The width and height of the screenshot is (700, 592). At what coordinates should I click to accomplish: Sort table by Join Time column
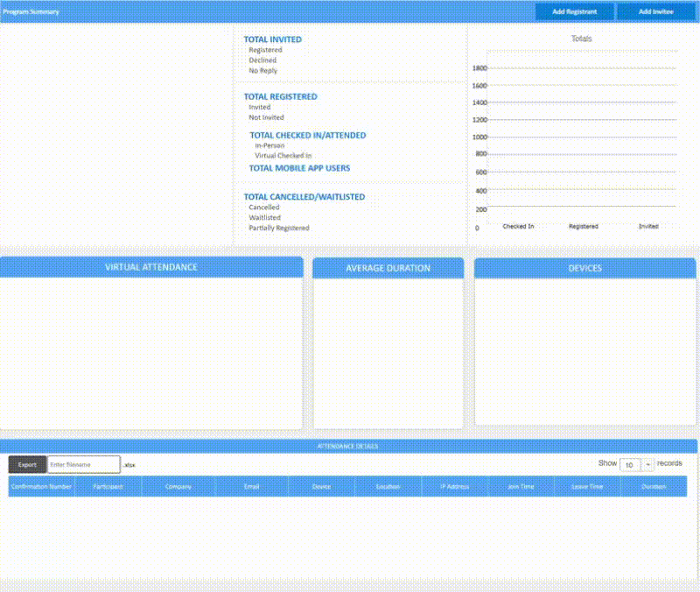click(521, 486)
